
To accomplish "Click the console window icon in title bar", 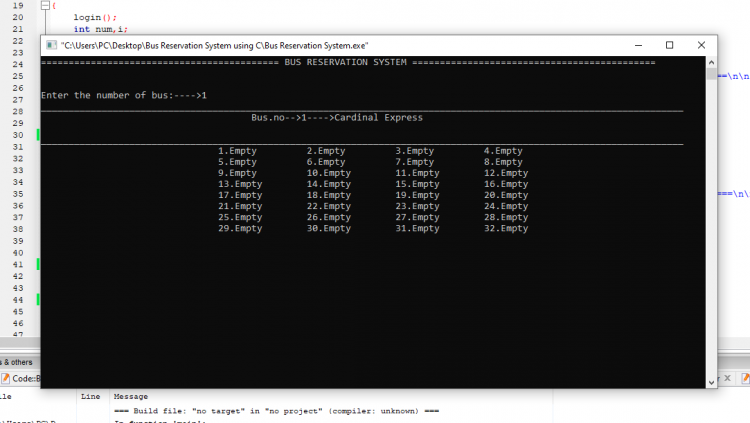I will pyautogui.click(x=50, y=45).
